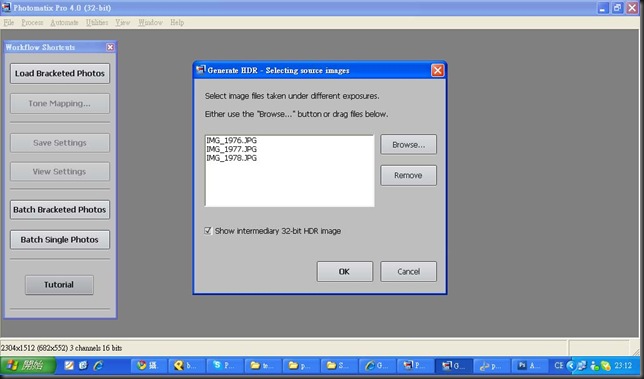This screenshot has height=379, width=644.
Task: Confirm the dialog with OK
Action: click(345, 271)
